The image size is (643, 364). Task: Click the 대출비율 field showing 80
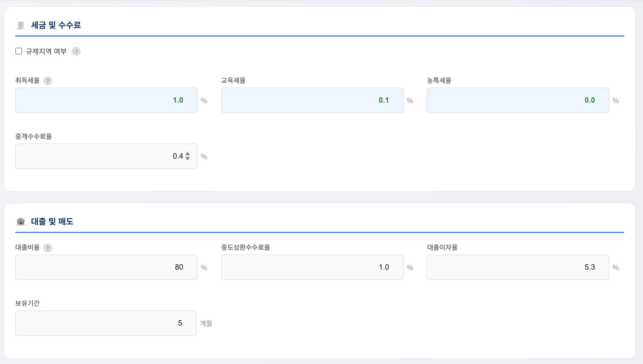pyautogui.click(x=106, y=267)
